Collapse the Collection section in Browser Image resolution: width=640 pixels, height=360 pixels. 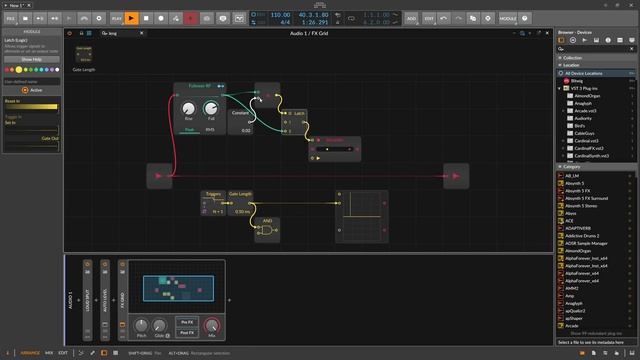click(560, 58)
